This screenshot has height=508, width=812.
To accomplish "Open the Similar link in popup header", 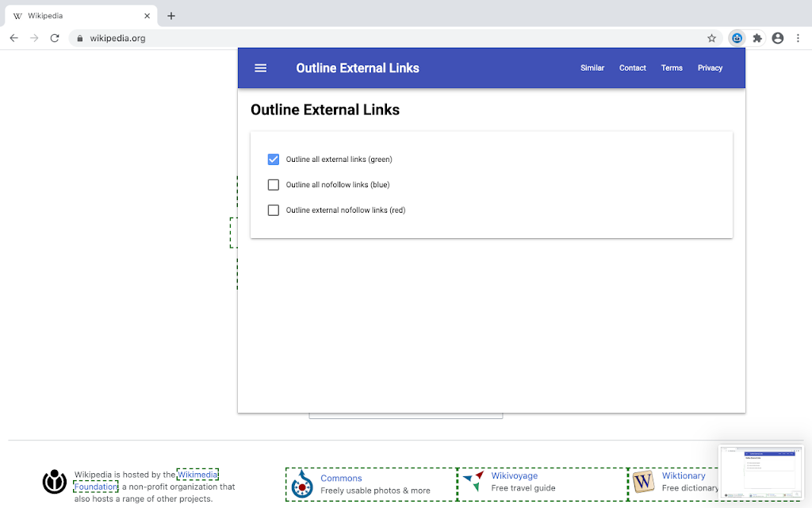I will coord(592,68).
